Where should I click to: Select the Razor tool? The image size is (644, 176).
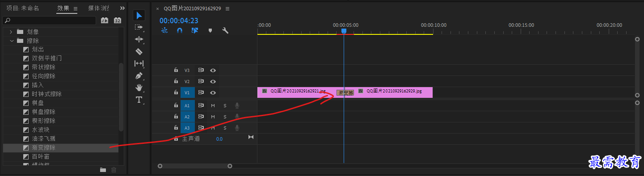pyautogui.click(x=139, y=51)
